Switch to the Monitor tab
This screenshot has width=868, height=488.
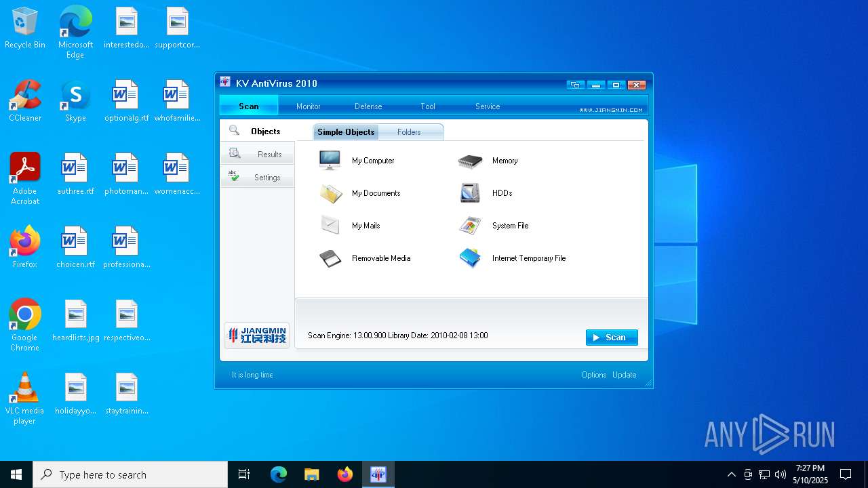[309, 106]
